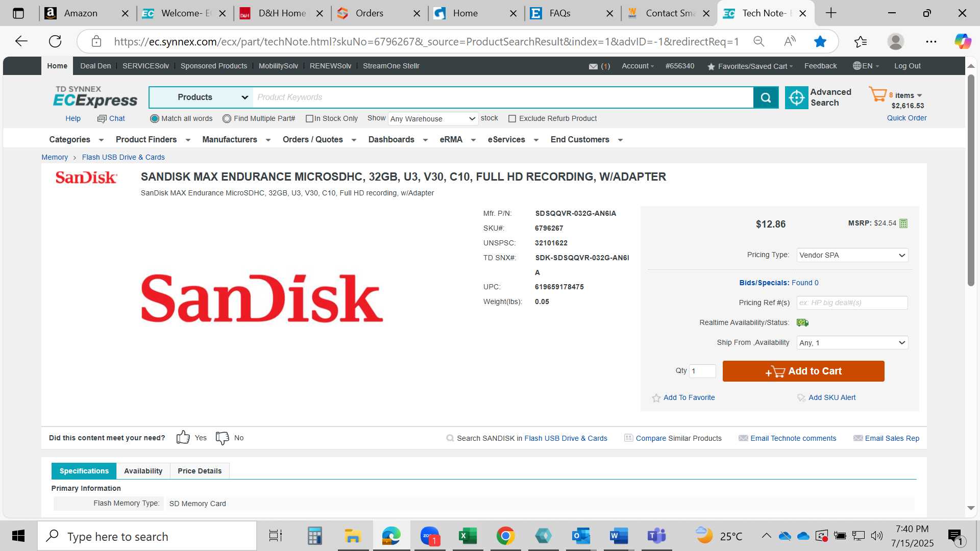Open Advanced Search crosshair icon

coord(796,97)
